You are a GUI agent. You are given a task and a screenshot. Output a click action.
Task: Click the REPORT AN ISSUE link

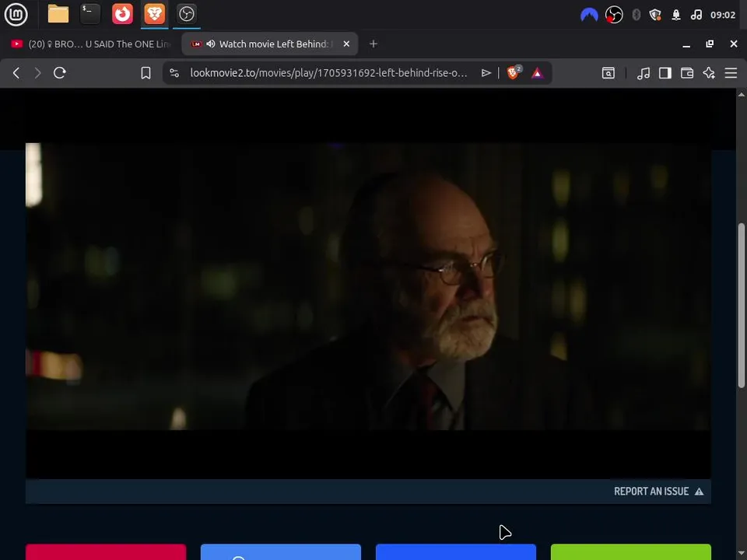[x=651, y=492]
